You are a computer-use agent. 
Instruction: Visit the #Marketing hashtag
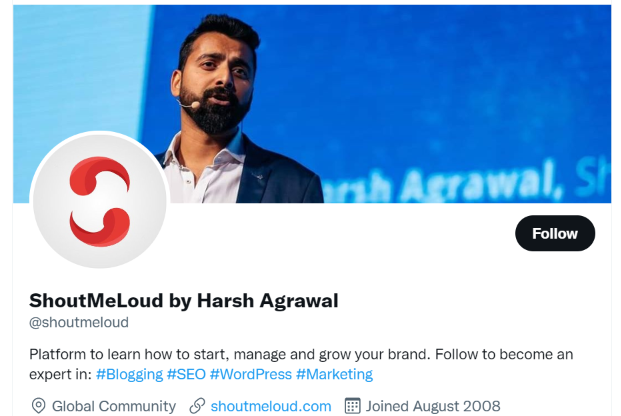[x=335, y=374]
